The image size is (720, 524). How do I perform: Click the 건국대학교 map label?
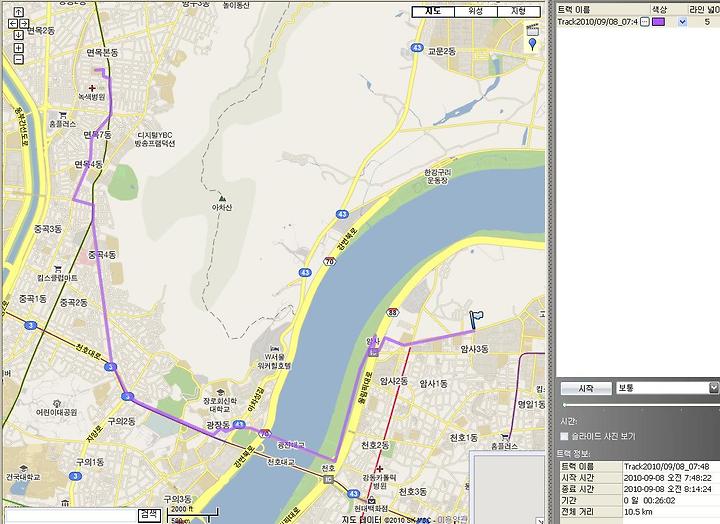[x=23, y=477]
